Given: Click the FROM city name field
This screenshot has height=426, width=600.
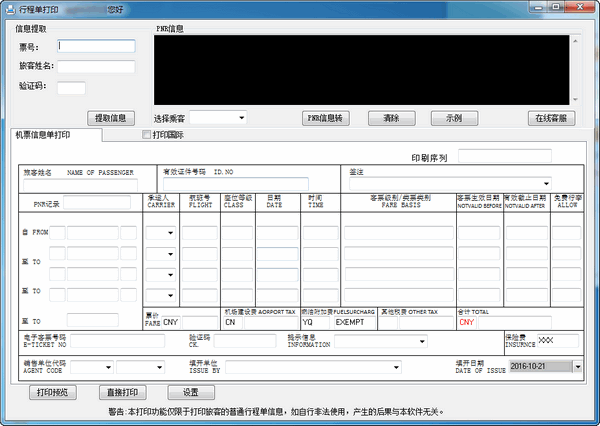Looking at the screenshot, I should 93,233.
